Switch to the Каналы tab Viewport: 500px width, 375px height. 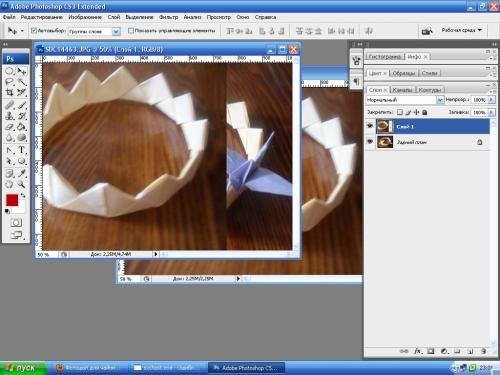click(x=402, y=90)
